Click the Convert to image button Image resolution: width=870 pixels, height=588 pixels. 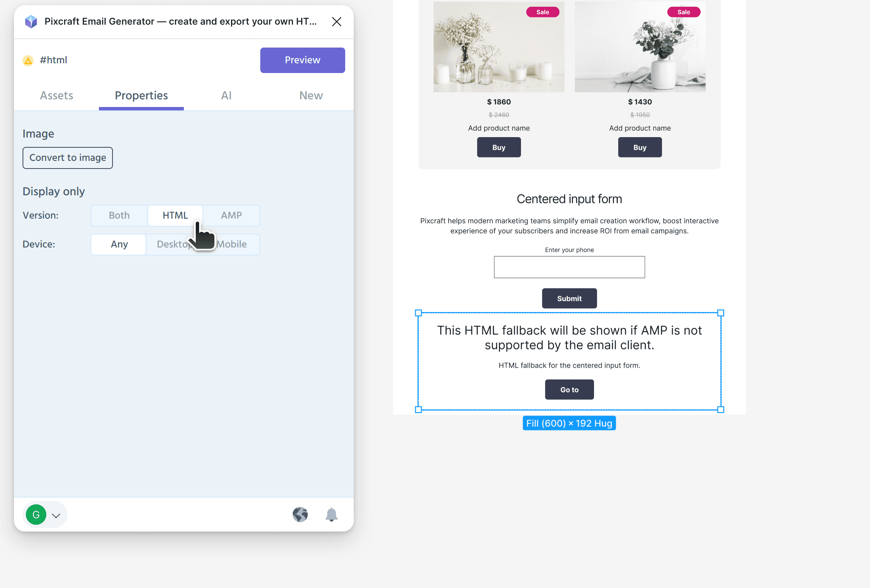pos(68,157)
